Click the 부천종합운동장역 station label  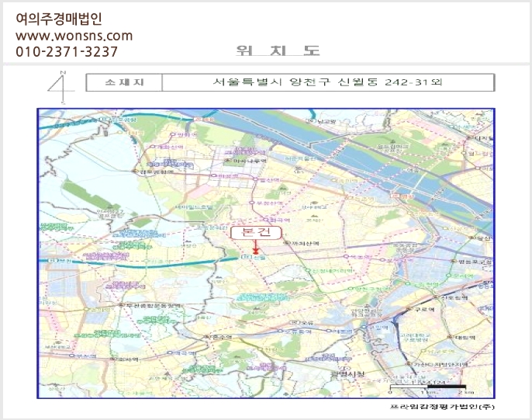[154, 305]
